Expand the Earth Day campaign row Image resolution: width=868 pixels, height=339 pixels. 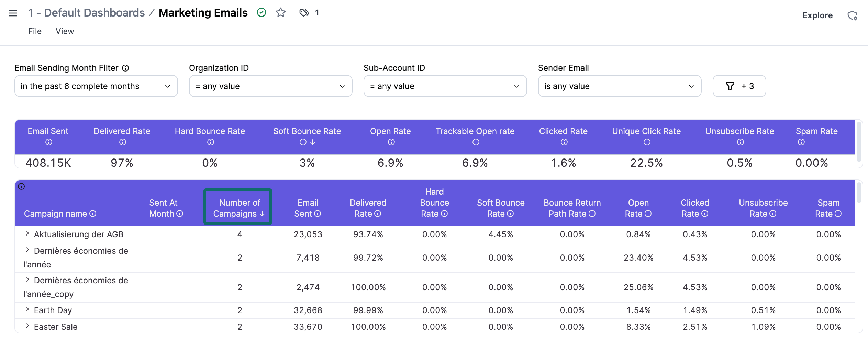[x=27, y=309]
